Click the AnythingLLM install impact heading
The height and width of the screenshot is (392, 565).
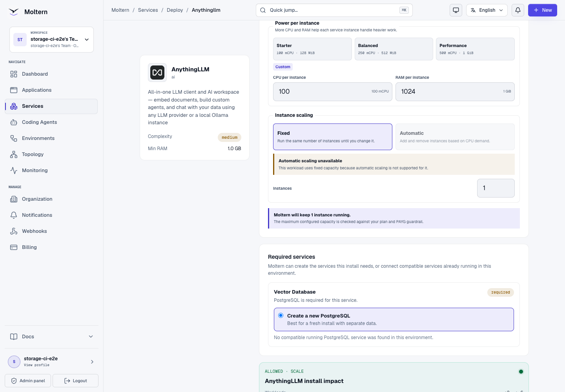coord(304,381)
